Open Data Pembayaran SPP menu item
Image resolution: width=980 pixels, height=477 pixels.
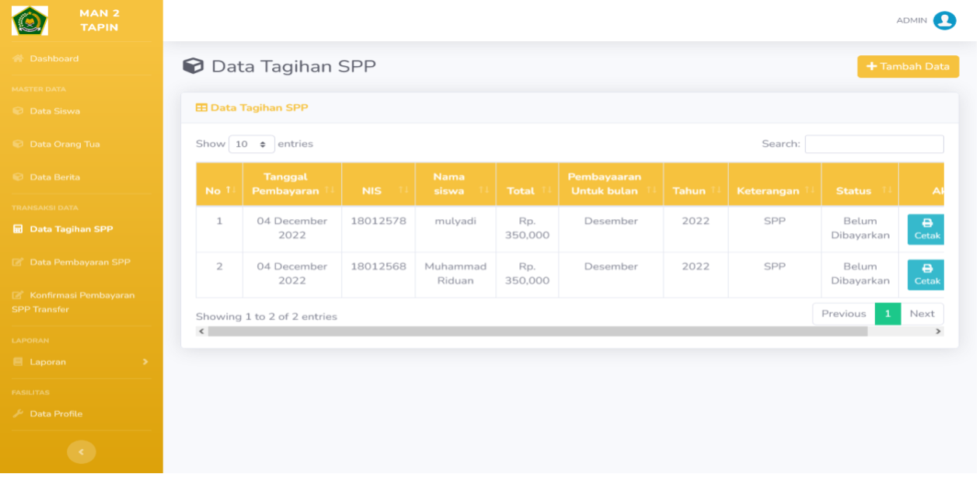pos(80,263)
